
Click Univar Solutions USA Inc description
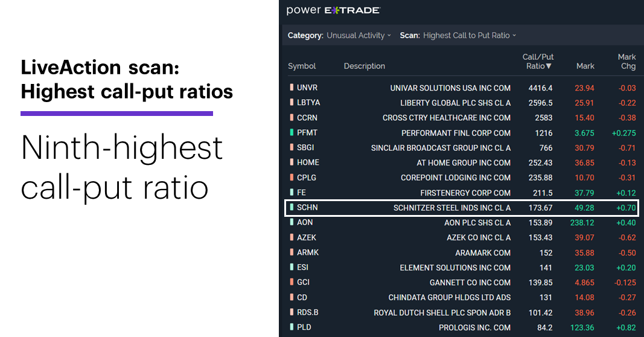pos(450,88)
